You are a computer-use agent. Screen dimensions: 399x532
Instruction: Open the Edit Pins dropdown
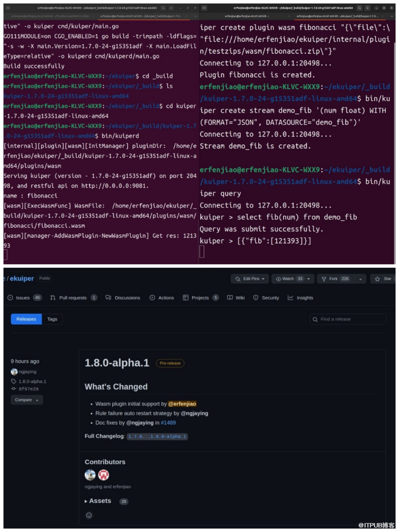(250, 279)
